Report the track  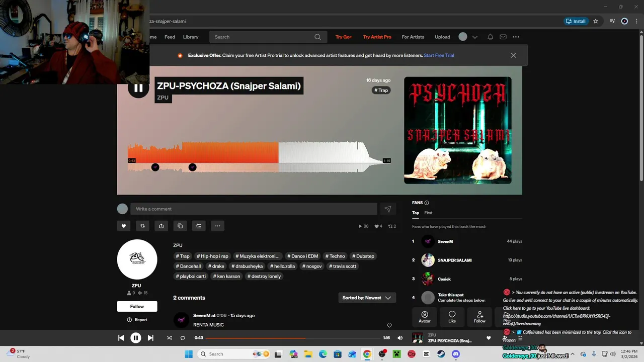pyautogui.click(x=137, y=320)
